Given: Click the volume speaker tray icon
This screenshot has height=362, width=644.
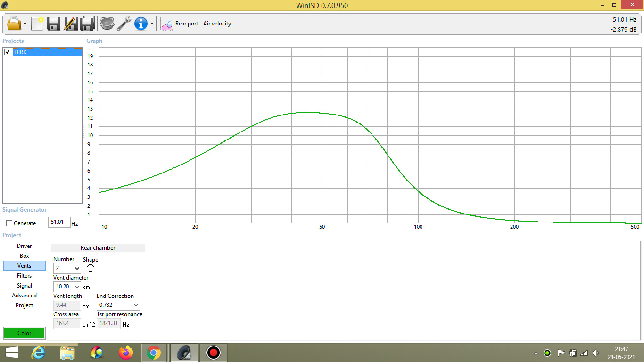Looking at the screenshot, I should [596, 353].
